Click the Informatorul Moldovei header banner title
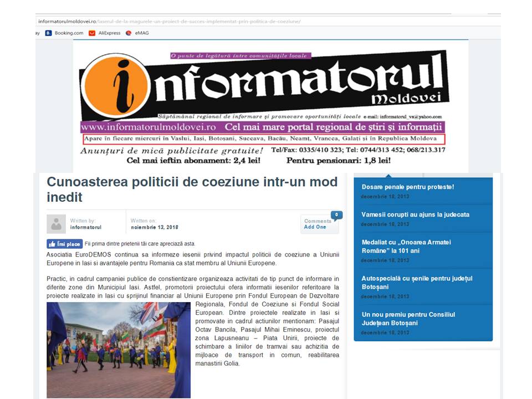 pyautogui.click(x=265, y=85)
